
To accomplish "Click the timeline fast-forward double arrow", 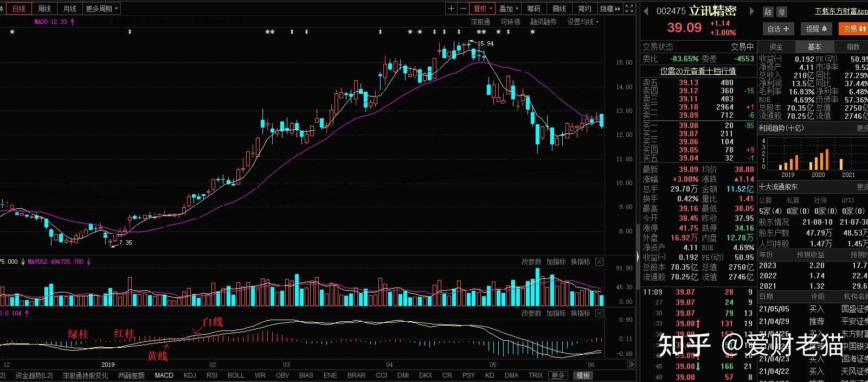I will tap(631, 365).
